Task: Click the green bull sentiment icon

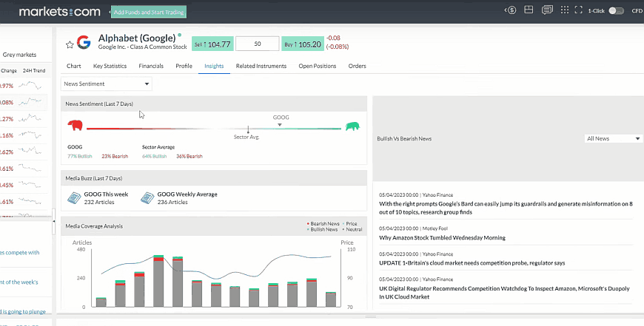Action: point(352,126)
